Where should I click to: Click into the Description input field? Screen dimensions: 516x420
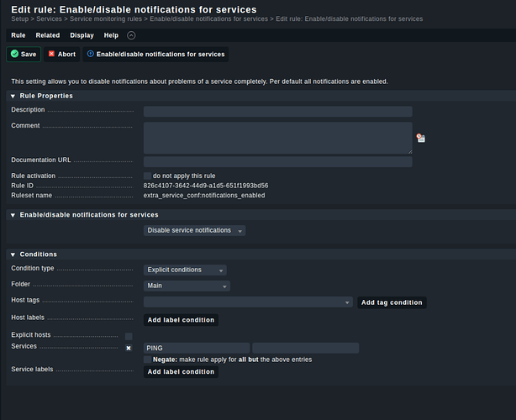pyautogui.click(x=277, y=111)
